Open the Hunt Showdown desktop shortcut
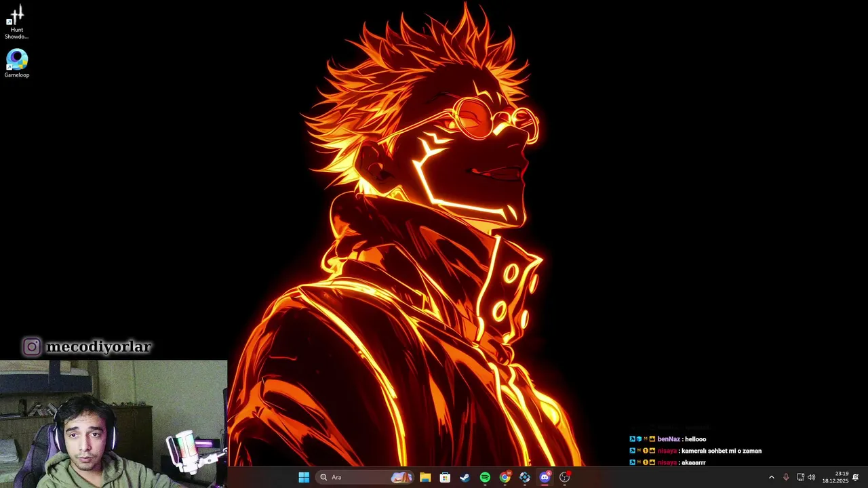The image size is (868, 488). pyautogui.click(x=16, y=22)
